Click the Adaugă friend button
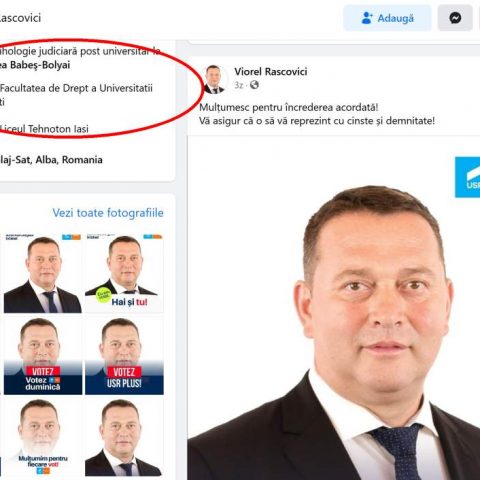 387,18
